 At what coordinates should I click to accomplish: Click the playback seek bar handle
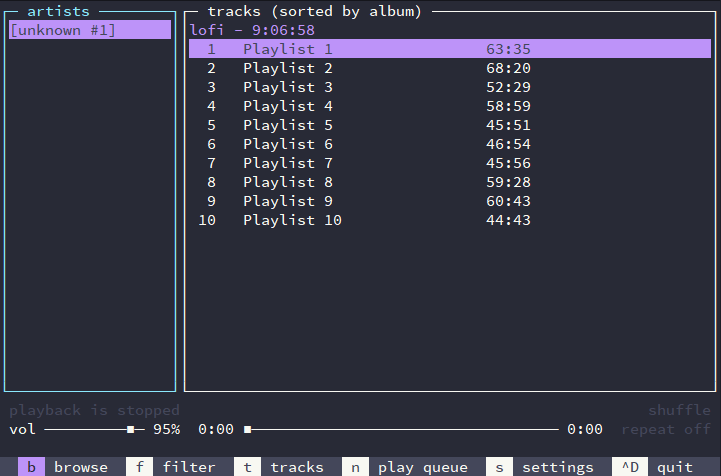pyautogui.click(x=248, y=429)
